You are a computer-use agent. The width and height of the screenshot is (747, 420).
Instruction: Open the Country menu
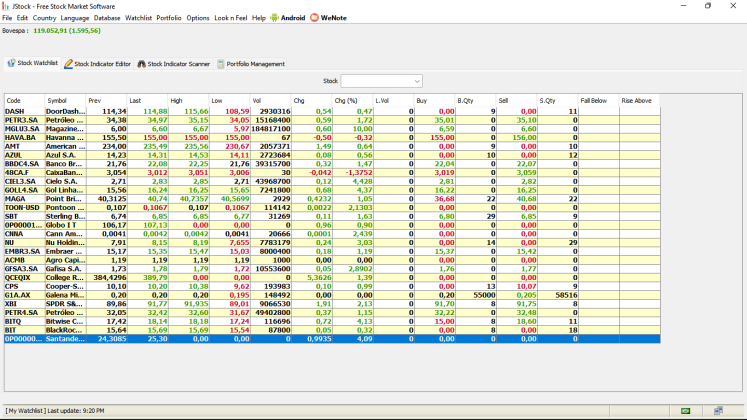click(44, 18)
